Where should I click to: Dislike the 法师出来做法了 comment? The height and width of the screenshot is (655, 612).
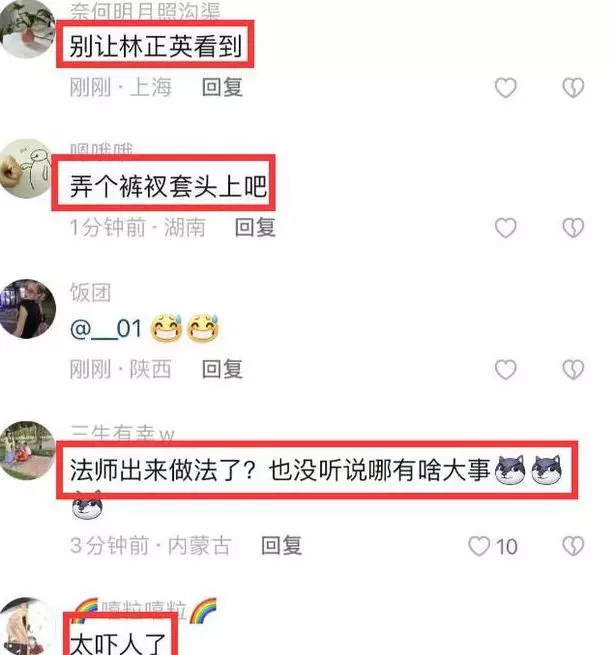[573, 546]
